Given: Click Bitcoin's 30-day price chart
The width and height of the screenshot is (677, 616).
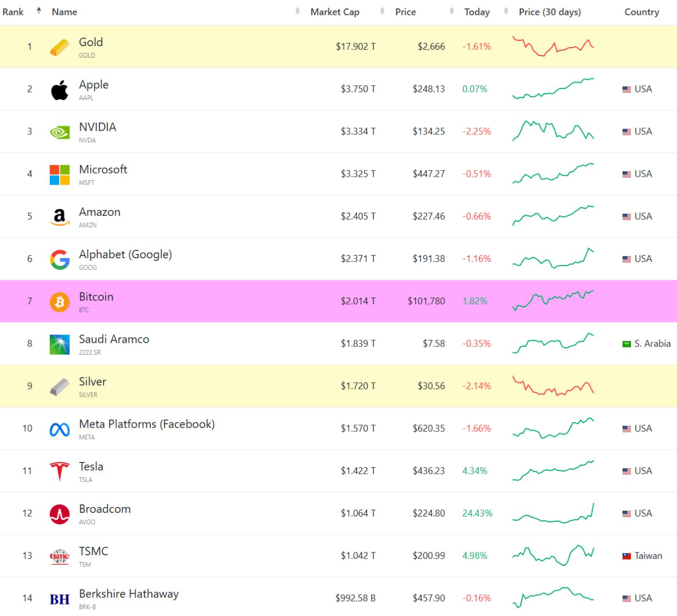Looking at the screenshot, I should [x=553, y=301].
